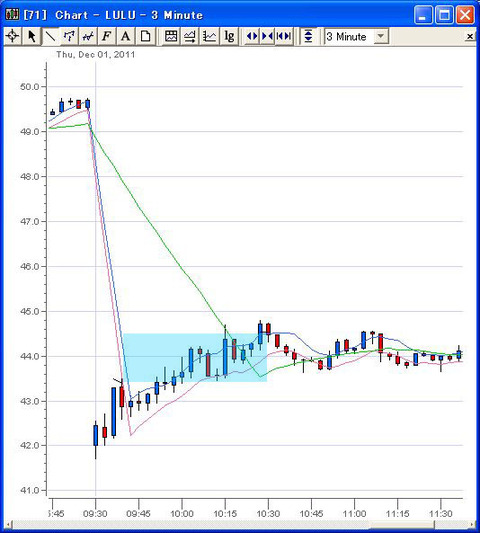This screenshot has height=533, width=480.
Task: Select the trendline drawing tool
Action: [50, 36]
